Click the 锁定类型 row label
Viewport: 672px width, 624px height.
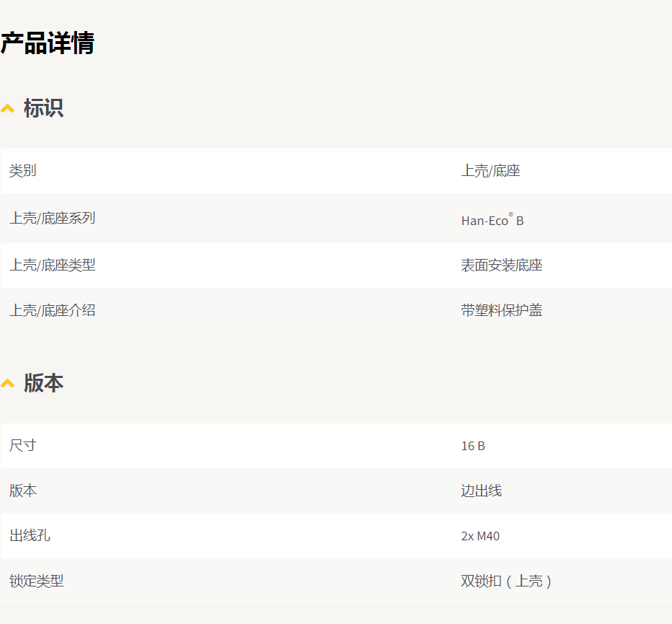(37, 581)
